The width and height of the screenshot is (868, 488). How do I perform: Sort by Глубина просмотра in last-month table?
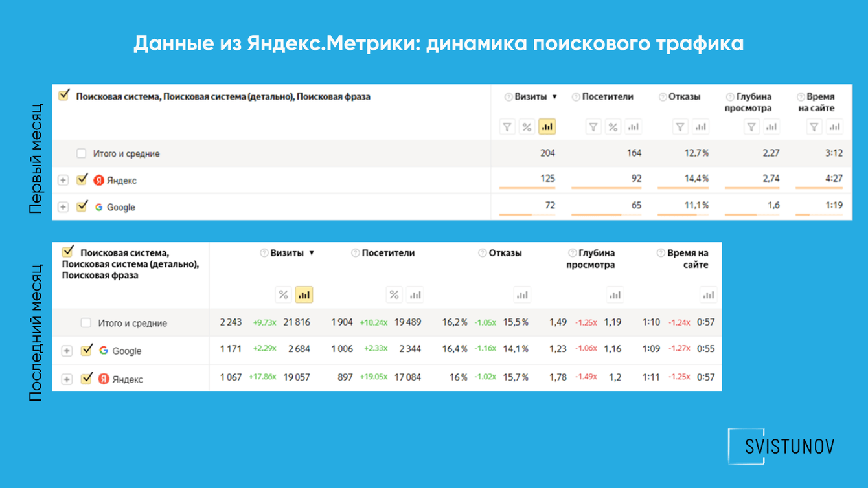click(590, 259)
